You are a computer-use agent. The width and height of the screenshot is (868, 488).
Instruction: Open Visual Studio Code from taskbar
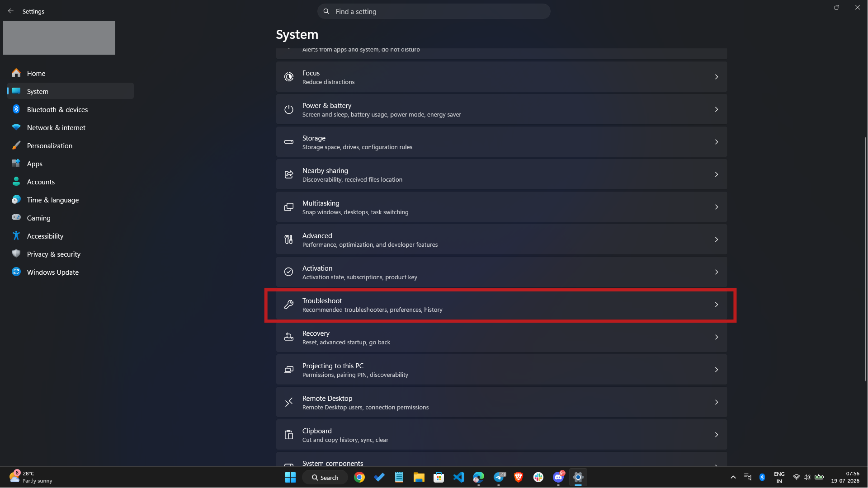click(x=459, y=477)
